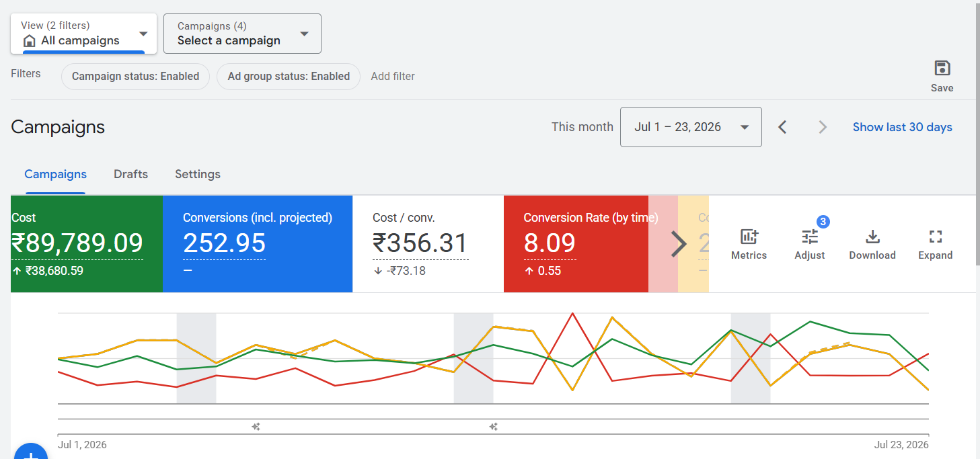
Task: Click the house icon in View selector
Action: 29,41
